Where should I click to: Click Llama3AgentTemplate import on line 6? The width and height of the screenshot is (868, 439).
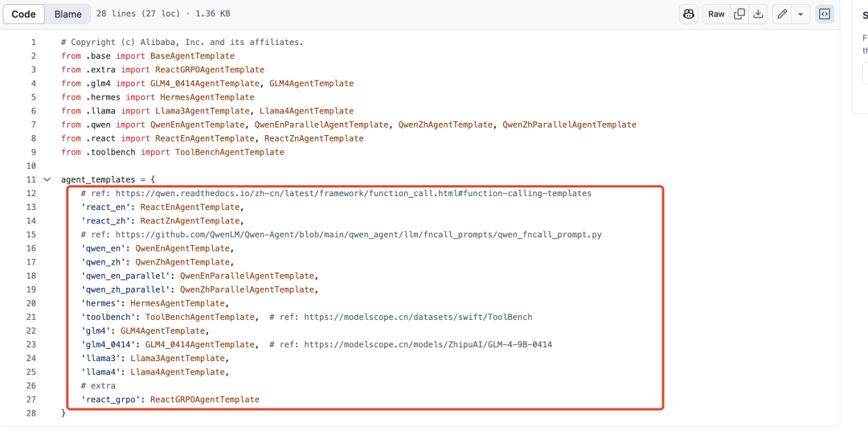pos(204,111)
